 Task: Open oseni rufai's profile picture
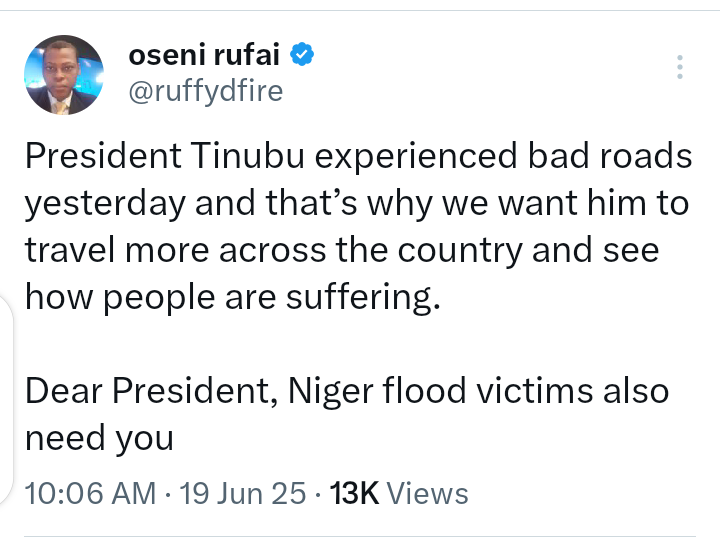point(63,75)
